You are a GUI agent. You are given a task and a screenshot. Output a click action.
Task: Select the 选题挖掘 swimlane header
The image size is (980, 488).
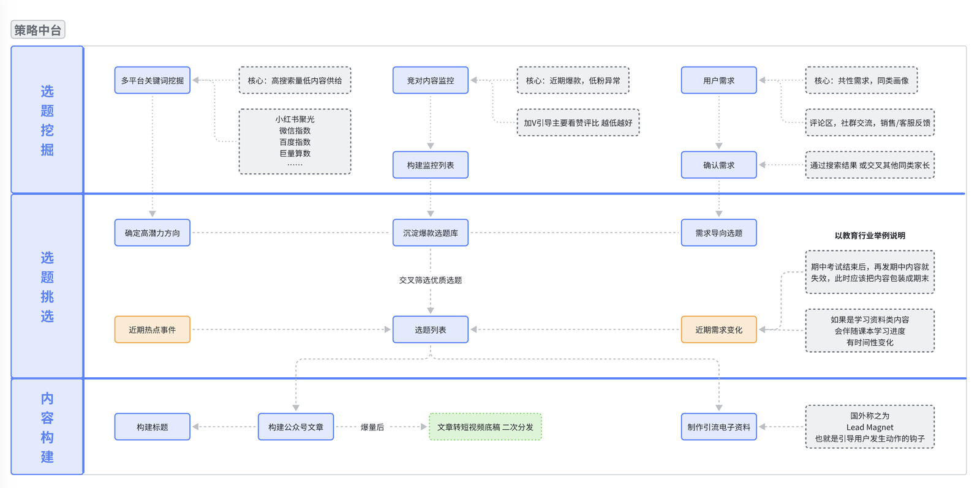tap(47, 120)
